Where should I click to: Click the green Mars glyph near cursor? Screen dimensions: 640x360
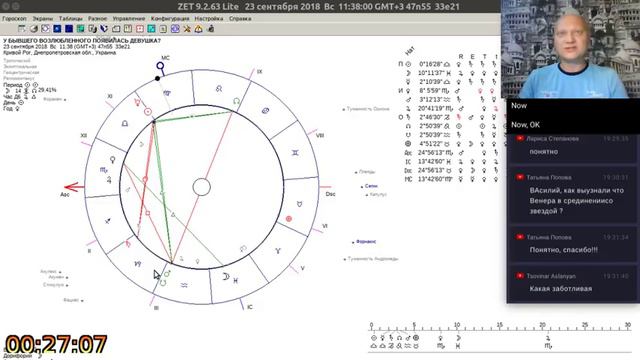167,274
